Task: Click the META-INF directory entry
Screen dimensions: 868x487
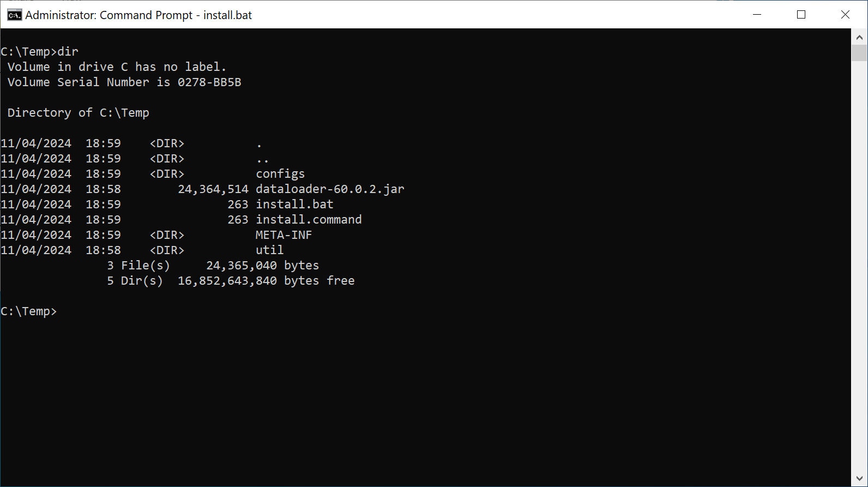Action: click(x=284, y=235)
